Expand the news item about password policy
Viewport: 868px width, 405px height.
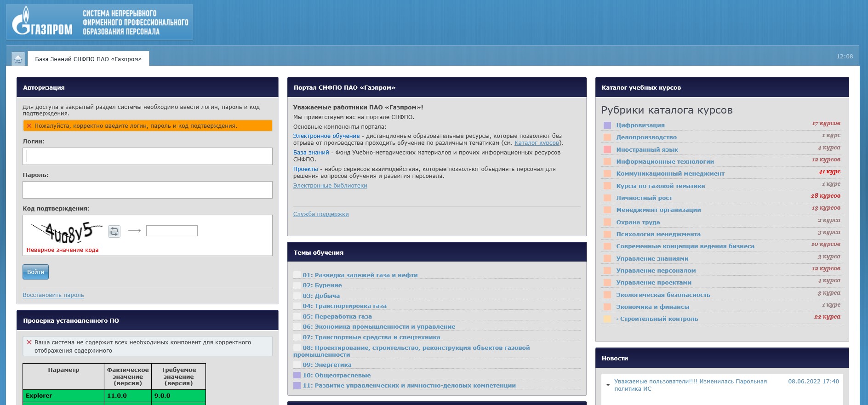[x=608, y=385]
